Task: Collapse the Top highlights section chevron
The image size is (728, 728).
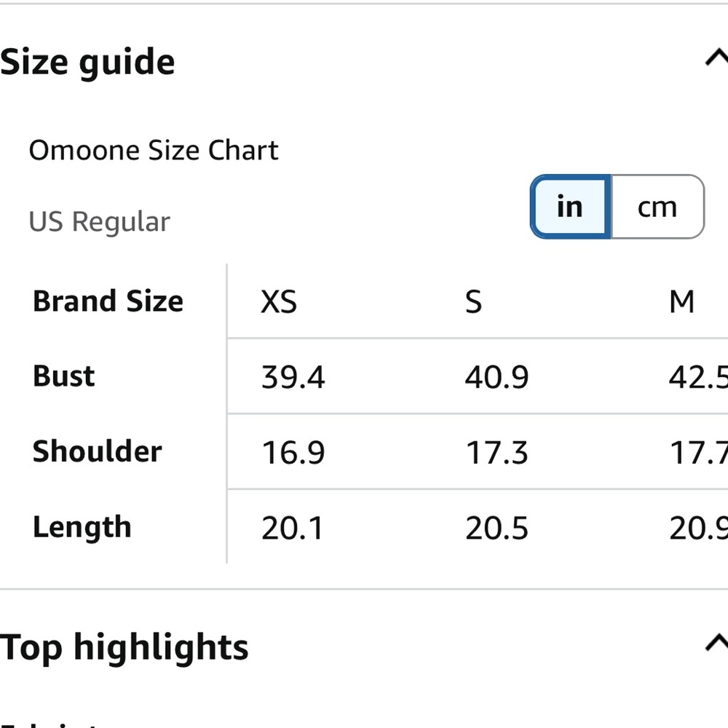Action: point(716,642)
